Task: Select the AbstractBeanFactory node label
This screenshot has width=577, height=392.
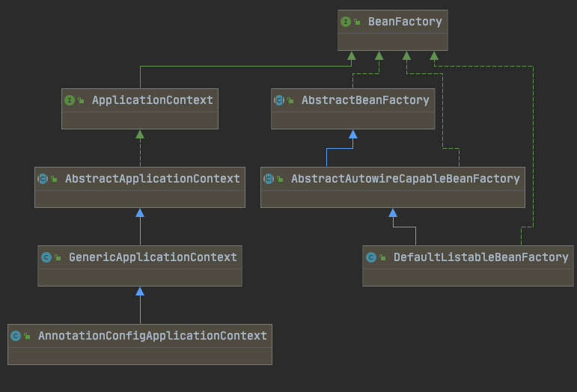Action: 365,100
